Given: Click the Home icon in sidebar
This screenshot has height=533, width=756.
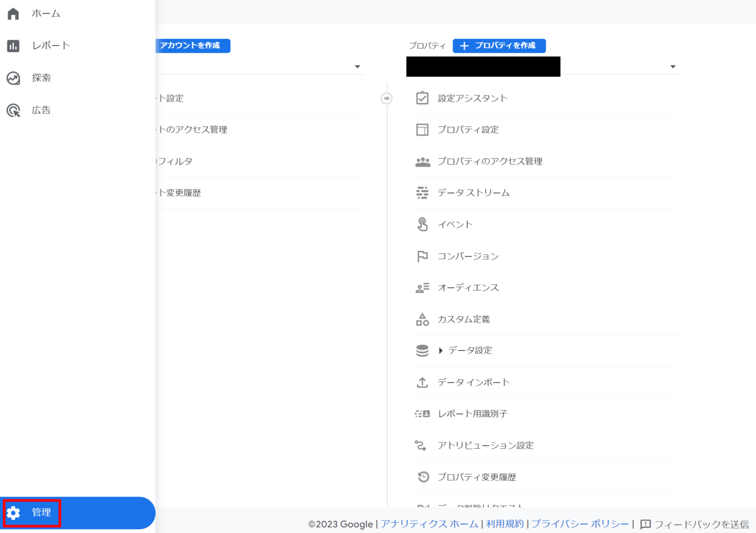Looking at the screenshot, I should click(13, 14).
